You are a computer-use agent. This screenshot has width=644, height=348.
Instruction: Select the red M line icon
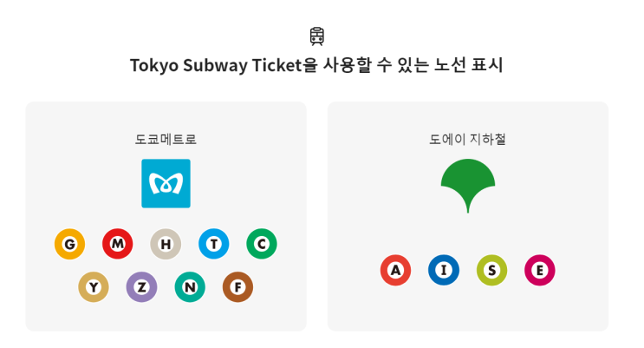coord(117,244)
